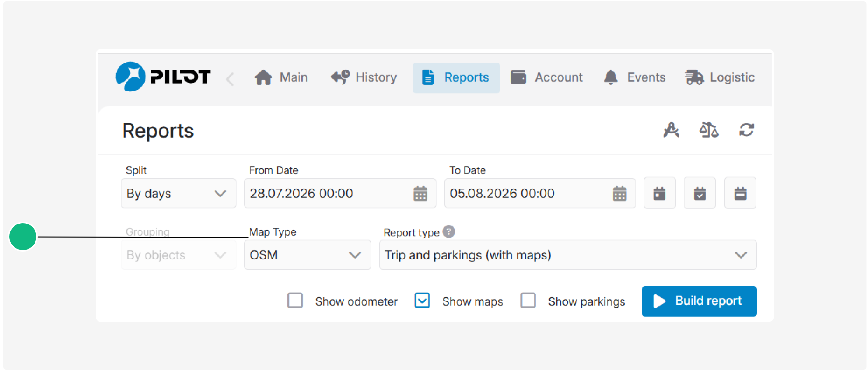Open the Events tab

pos(634,77)
